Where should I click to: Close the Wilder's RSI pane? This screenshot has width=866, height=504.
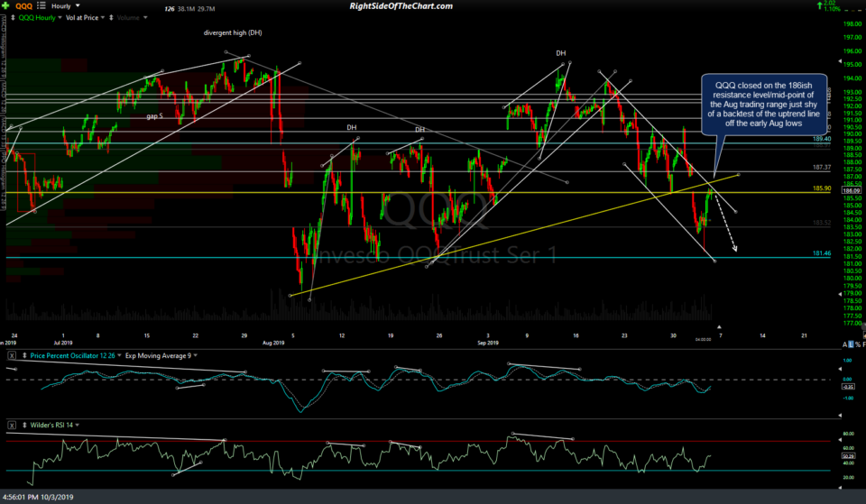click(12, 425)
